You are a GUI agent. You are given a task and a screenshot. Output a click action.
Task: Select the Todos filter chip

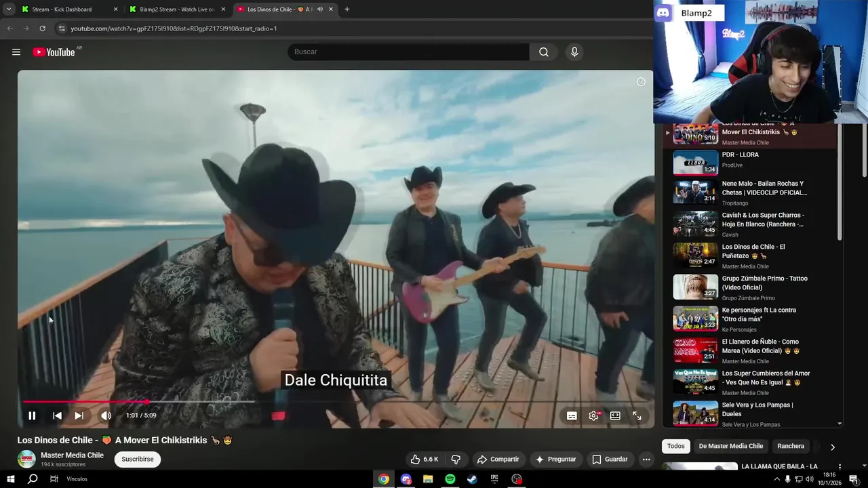point(676,446)
